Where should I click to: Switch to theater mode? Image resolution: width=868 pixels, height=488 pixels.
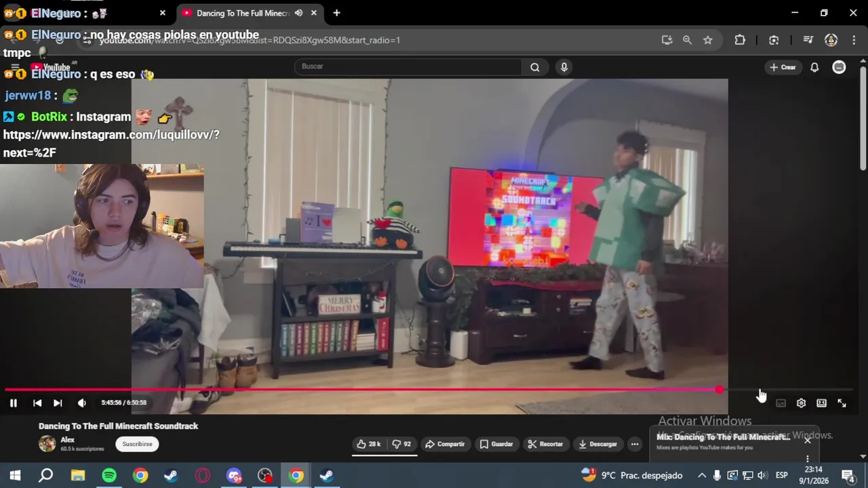821,403
